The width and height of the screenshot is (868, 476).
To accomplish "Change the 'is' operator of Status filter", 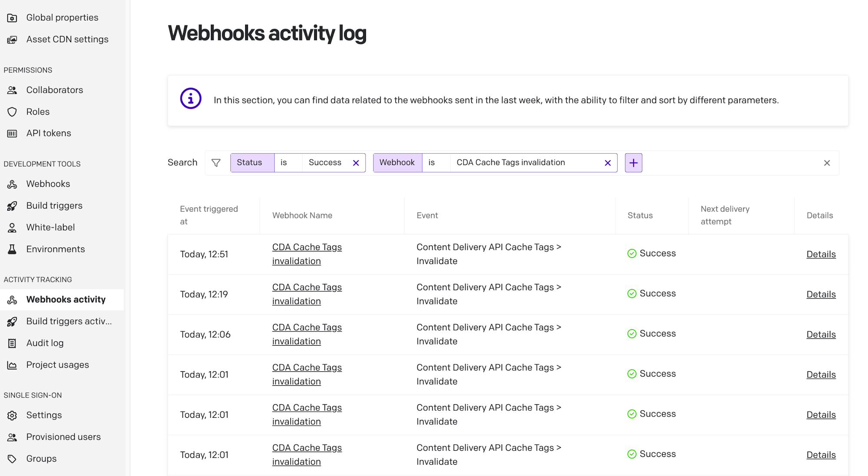I will [x=288, y=163].
